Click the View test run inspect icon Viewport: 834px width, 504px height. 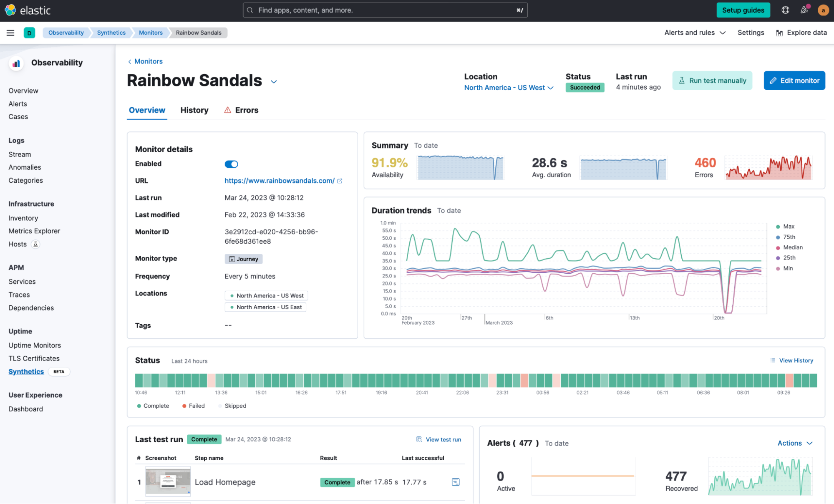419,439
